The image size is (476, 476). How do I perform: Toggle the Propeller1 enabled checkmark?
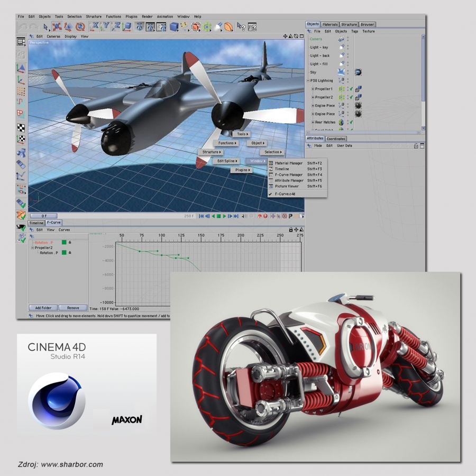[351, 89]
